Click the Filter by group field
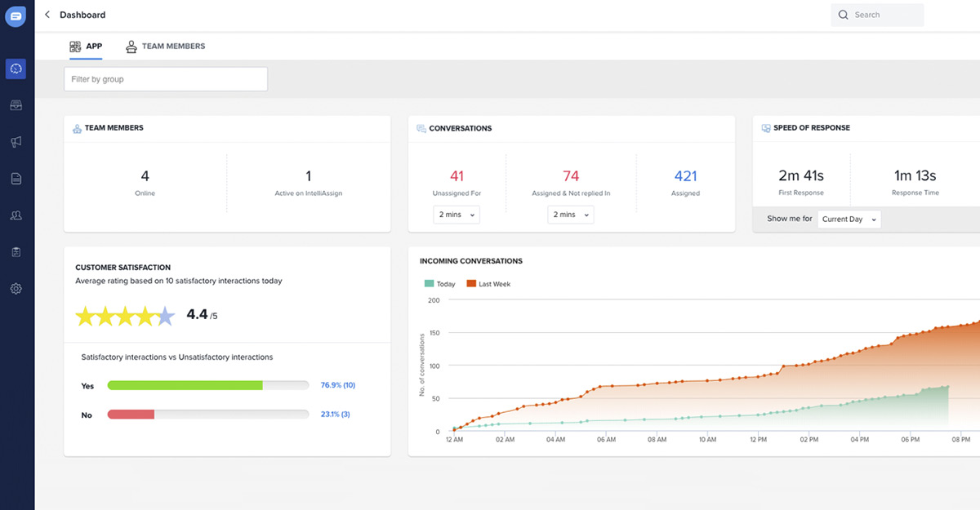This screenshot has height=510, width=980. click(x=166, y=79)
